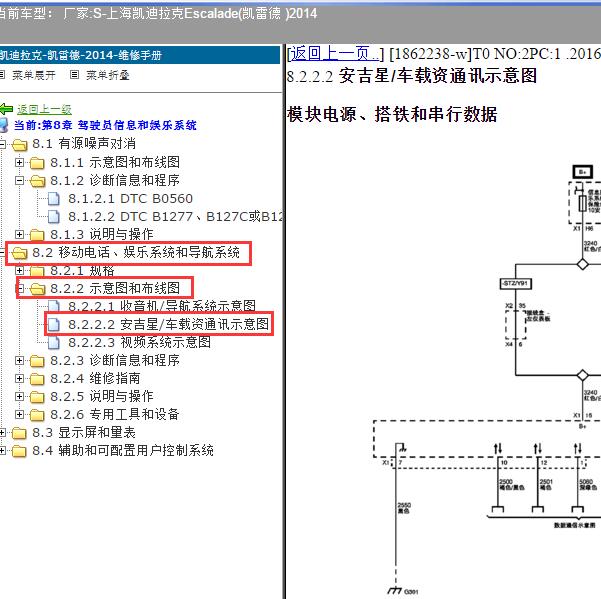Click the document icon of 8.2.2.2 安吉星

[54, 325]
